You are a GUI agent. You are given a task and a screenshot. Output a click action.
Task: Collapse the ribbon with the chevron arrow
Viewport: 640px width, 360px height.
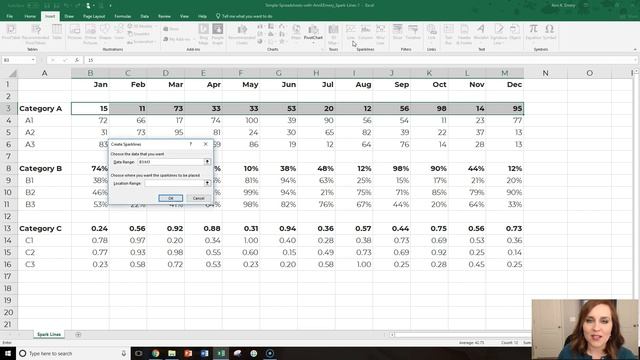coord(635,49)
